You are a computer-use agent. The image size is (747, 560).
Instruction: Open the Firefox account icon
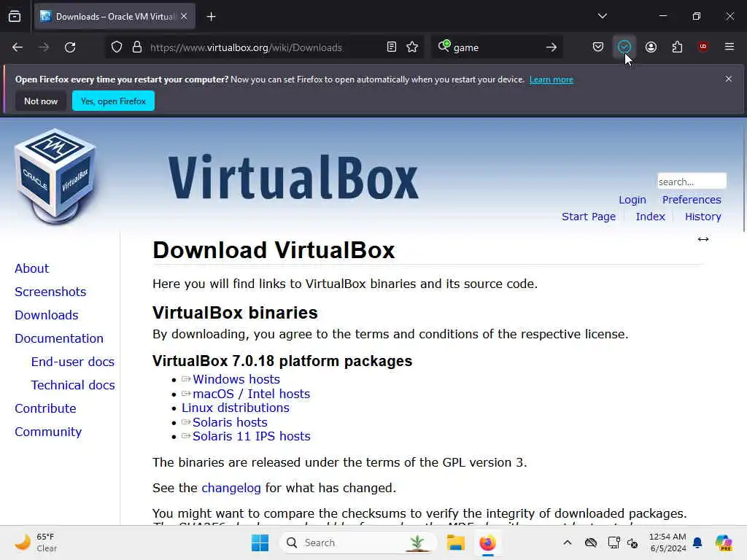[x=651, y=47]
